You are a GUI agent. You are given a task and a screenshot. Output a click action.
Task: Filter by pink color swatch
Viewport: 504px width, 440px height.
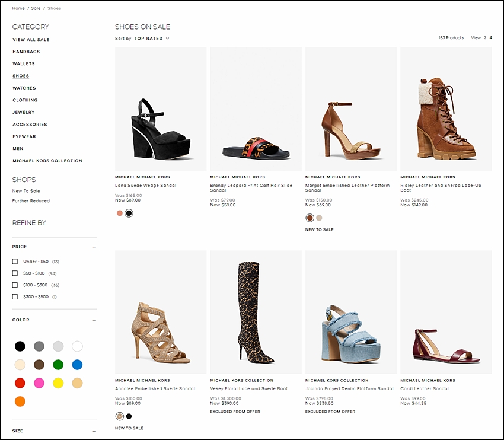(x=39, y=383)
